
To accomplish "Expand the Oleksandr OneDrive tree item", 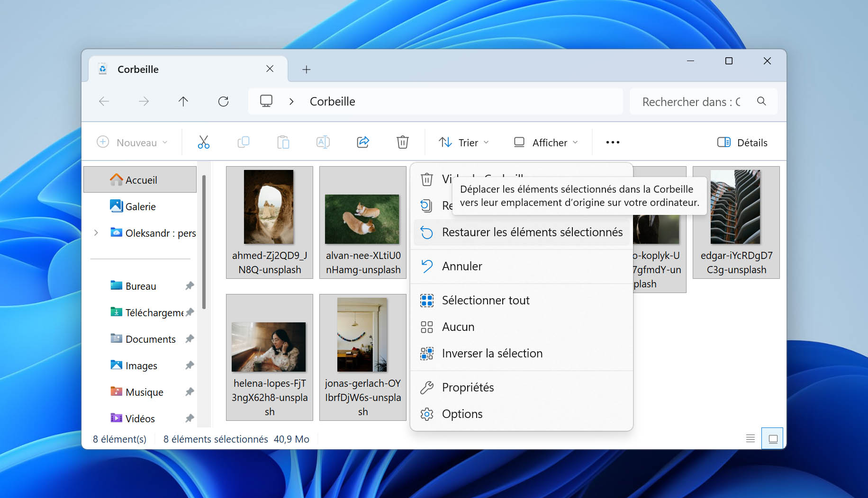I will click(x=96, y=233).
